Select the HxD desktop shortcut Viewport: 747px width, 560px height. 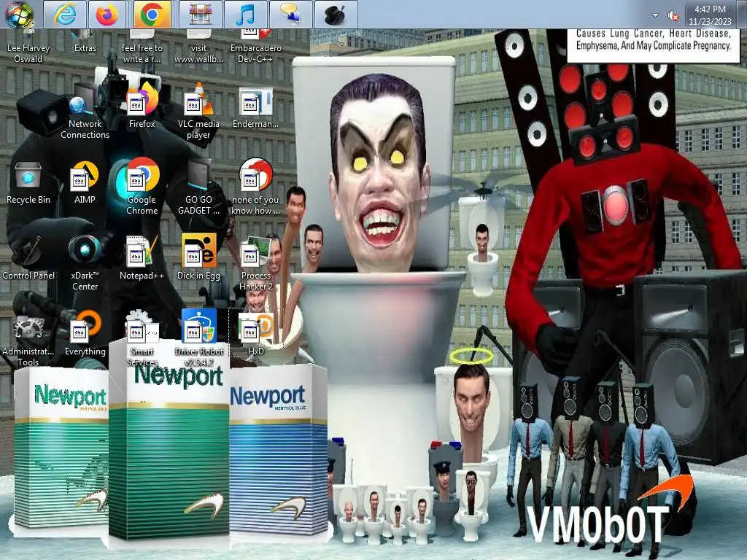click(256, 334)
